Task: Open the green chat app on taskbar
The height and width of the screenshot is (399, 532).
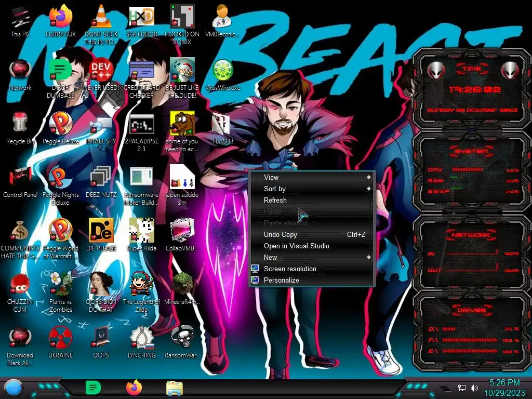Action: point(94,388)
